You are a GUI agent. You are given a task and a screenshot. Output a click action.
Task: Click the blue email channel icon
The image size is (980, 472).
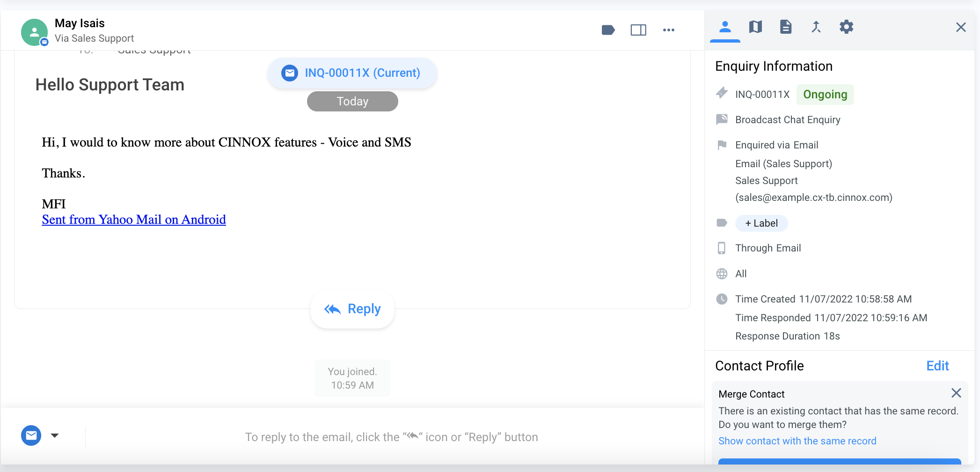point(31,435)
